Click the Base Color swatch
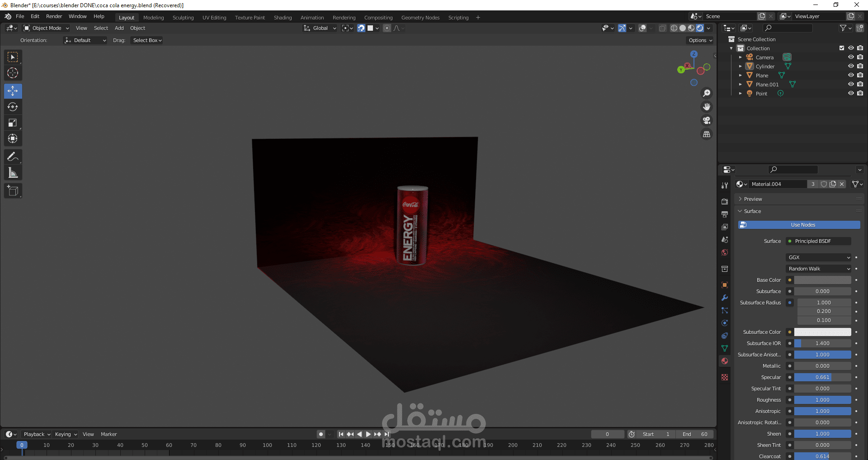The width and height of the screenshot is (868, 460). pos(822,280)
